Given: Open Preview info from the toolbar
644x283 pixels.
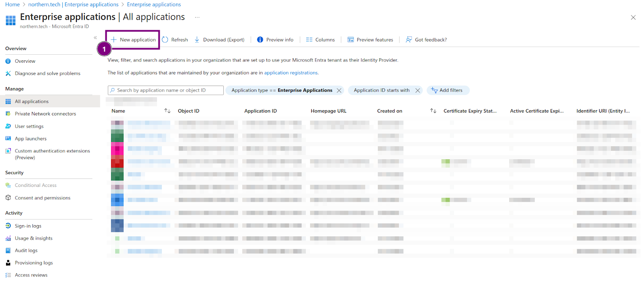Looking at the screenshot, I should click(x=275, y=40).
